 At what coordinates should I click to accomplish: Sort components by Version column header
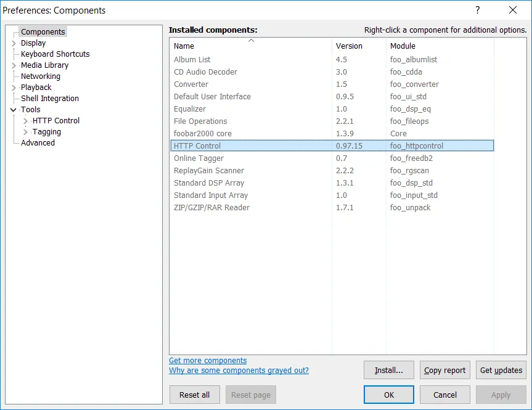(349, 46)
